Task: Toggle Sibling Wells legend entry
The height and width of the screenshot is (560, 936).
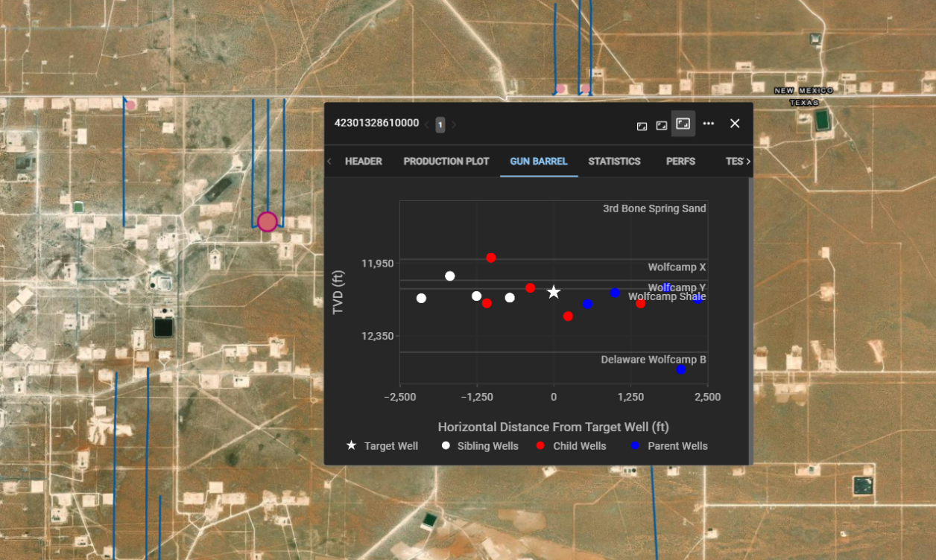Action: click(479, 446)
